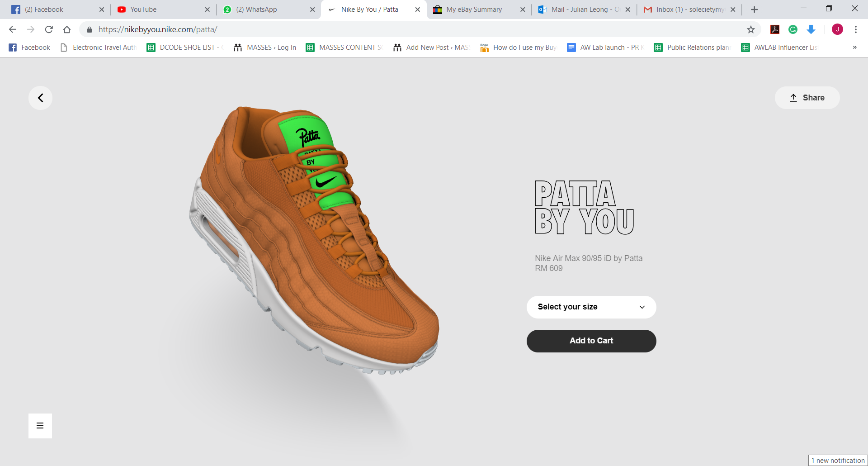The width and height of the screenshot is (868, 466).
Task: Open the hamburger menu at bottom left
Action: pyautogui.click(x=40, y=426)
